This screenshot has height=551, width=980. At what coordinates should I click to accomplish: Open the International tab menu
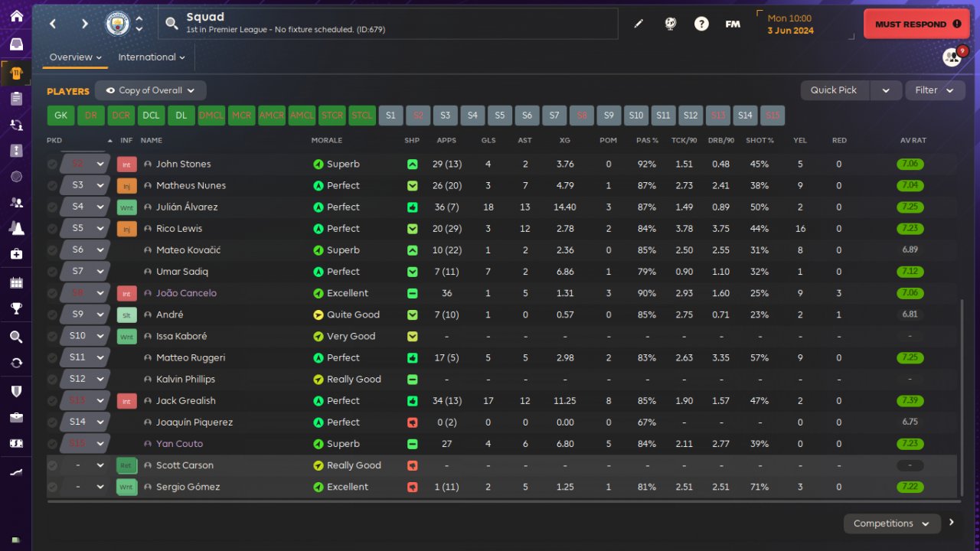coord(152,57)
